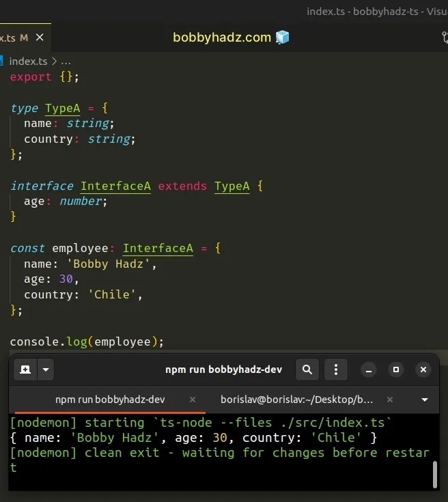This screenshot has height=502, width=448.
Task: Open new terminal tab icon
Action: pos(25,369)
